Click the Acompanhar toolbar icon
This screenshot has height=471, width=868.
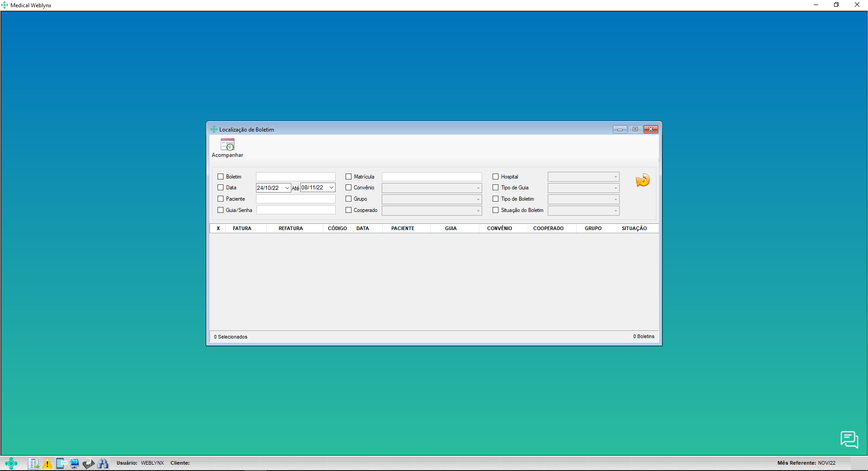227,145
